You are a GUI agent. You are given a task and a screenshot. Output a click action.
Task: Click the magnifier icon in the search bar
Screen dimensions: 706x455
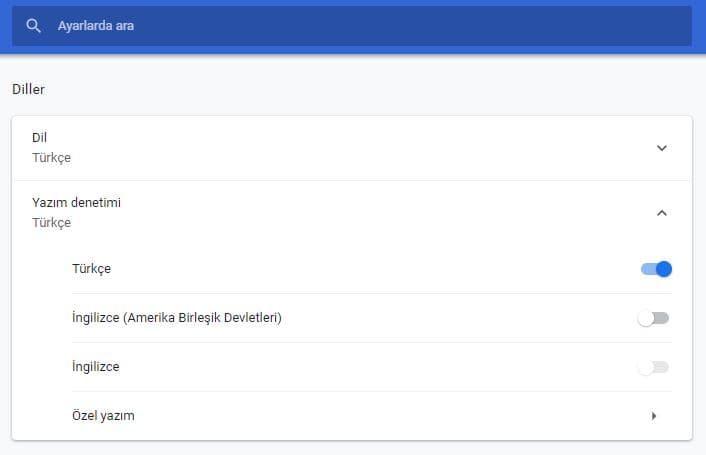[34, 26]
